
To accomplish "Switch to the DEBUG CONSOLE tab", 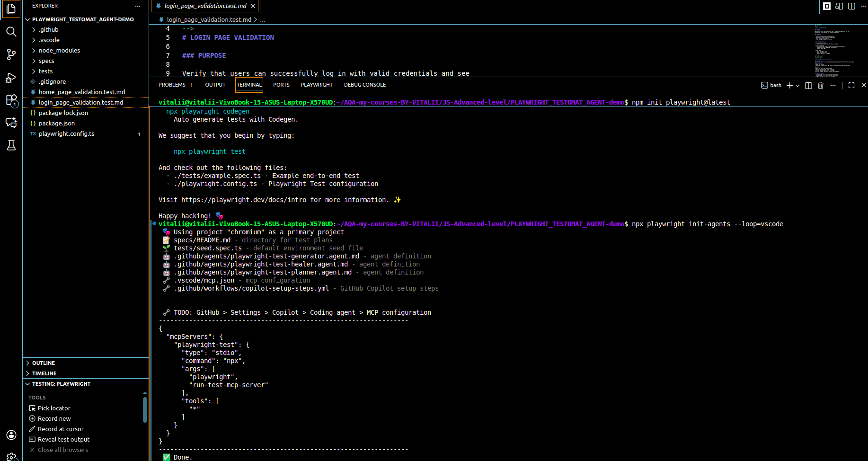I will (x=364, y=85).
